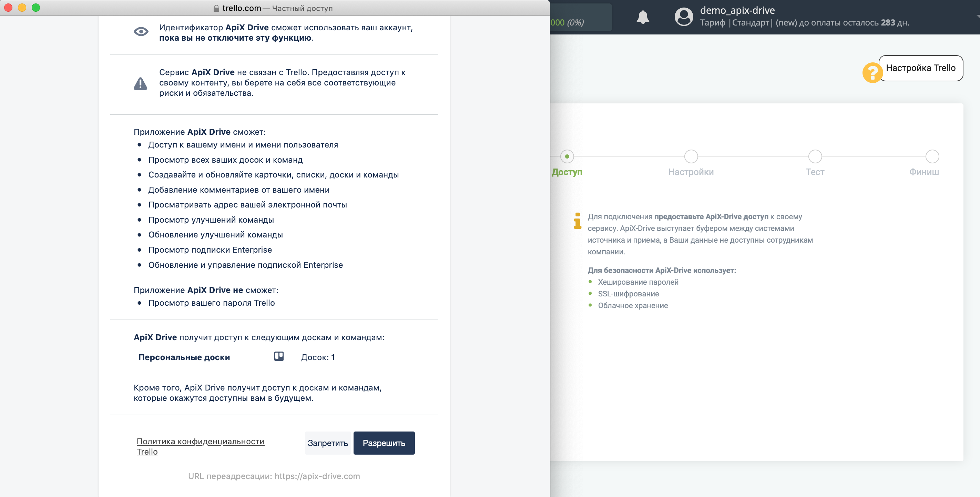Click the Досок: 1 text
Image resolution: width=980 pixels, height=497 pixels.
pos(318,357)
